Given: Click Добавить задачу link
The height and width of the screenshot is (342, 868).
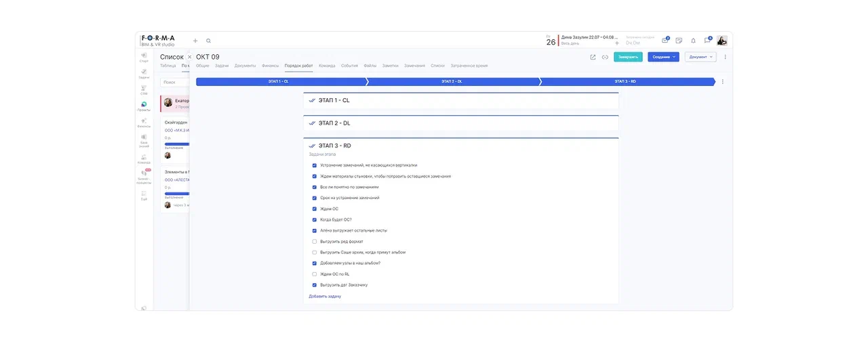Looking at the screenshot, I should [325, 296].
